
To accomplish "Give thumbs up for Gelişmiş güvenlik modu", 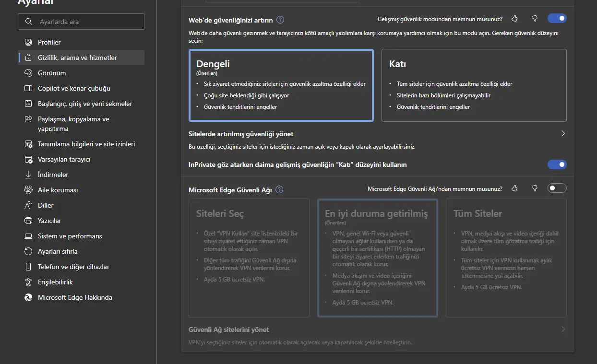I will click(x=515, y=19).
